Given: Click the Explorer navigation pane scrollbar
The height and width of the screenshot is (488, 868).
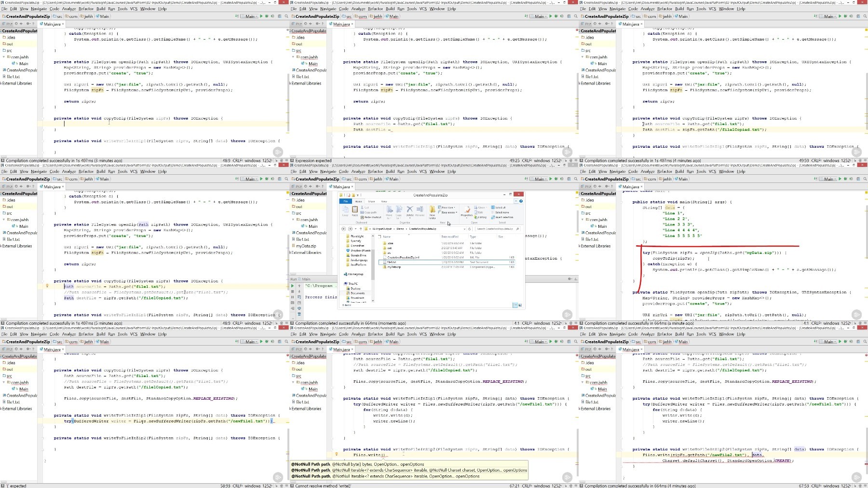Looking at the screenshot, I should [x=373, y=268].
